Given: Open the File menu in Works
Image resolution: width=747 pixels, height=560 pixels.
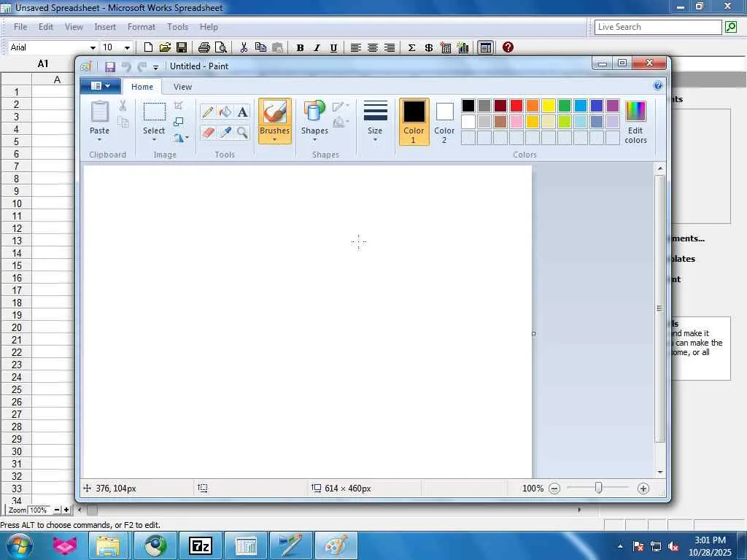Looking at the screenshot, I should [x=20, y=27].
